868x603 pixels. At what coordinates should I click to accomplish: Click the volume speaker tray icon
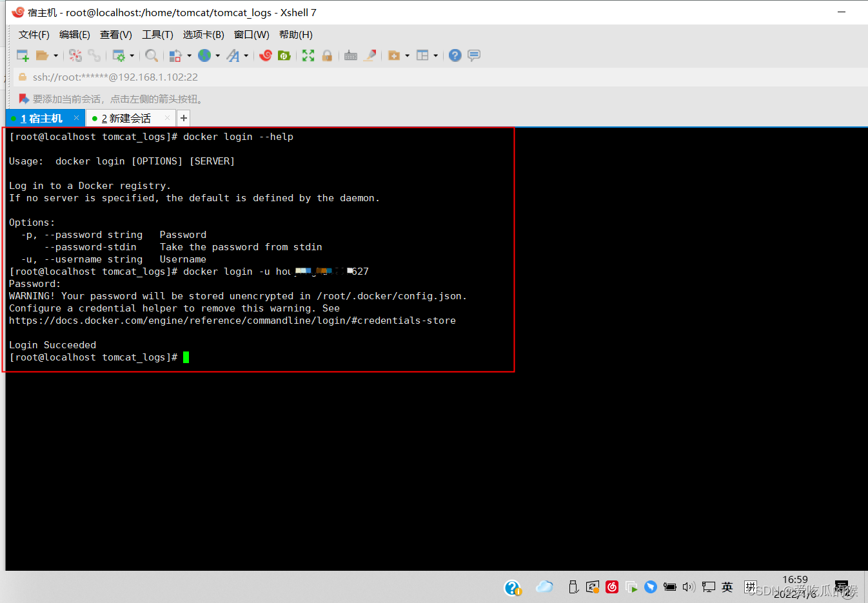(689, 587)
